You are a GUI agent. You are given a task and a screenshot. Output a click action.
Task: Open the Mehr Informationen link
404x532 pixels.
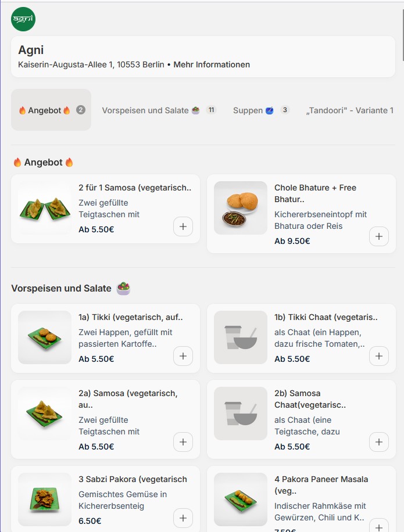(212, 64)
